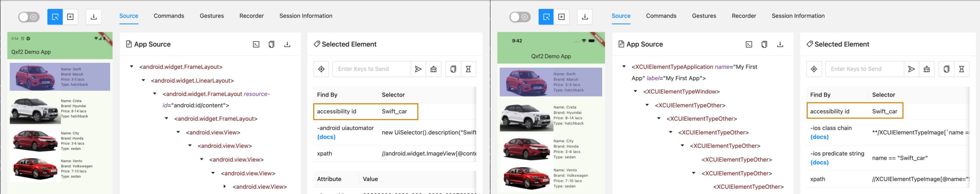
Task: Copy attributes icon in right Selected Element
Action: point(946,69)
